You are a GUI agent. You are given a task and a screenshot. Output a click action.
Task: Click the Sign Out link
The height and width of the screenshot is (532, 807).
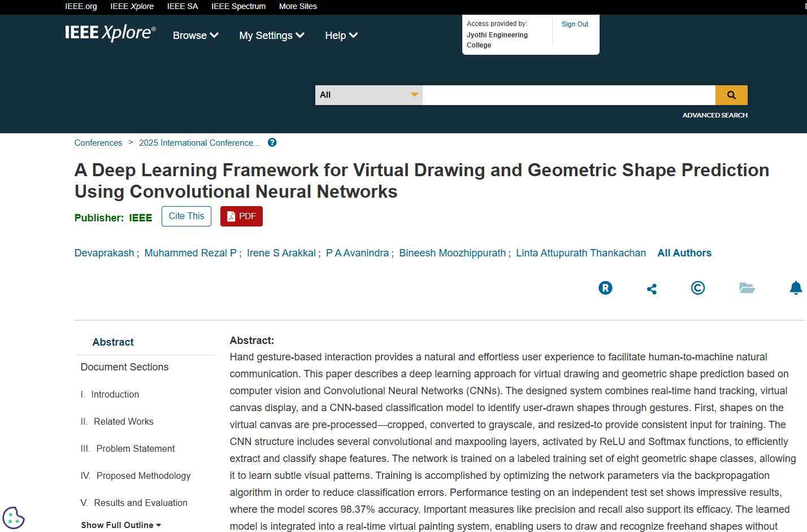click(575, 24)
